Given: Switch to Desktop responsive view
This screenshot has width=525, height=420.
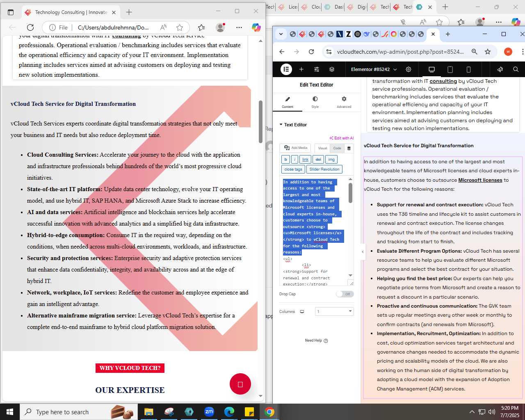Looking at the screenshot, I should pyautogui.click(x=431, y=69).
